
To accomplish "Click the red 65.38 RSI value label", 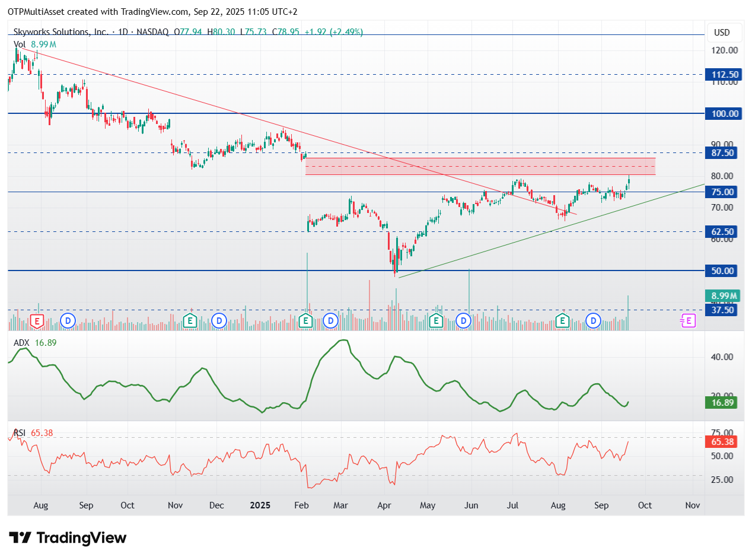I will pyautogui.click(x=721, y=441).
